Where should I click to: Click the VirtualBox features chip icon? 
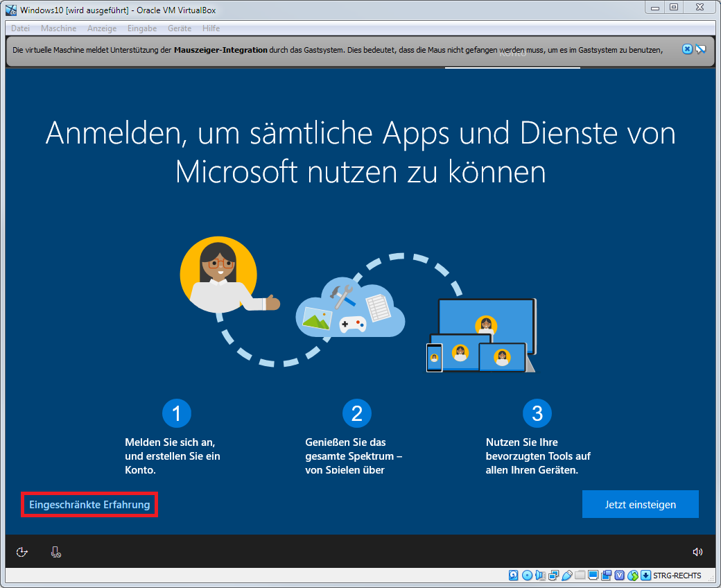620,575
